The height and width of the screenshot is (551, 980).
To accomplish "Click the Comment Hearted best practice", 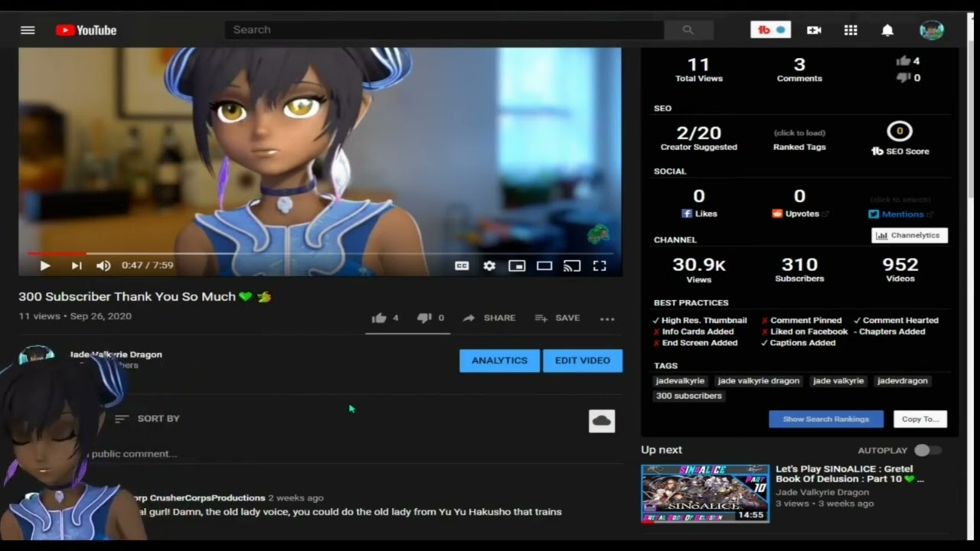I will [896, 321].
